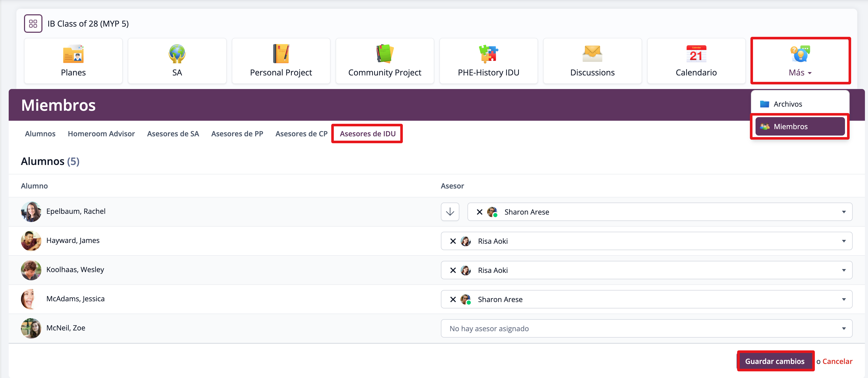Viewport: 868px width, 378px height.
Task: Click the copy-down arrow for Rachel Epelbaum
Action: (450, 212)
